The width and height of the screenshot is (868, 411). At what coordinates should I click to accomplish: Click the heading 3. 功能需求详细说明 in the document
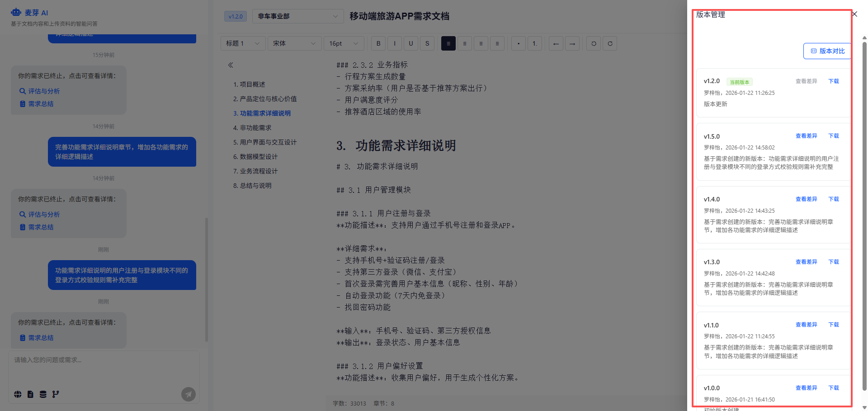point(396,145)
